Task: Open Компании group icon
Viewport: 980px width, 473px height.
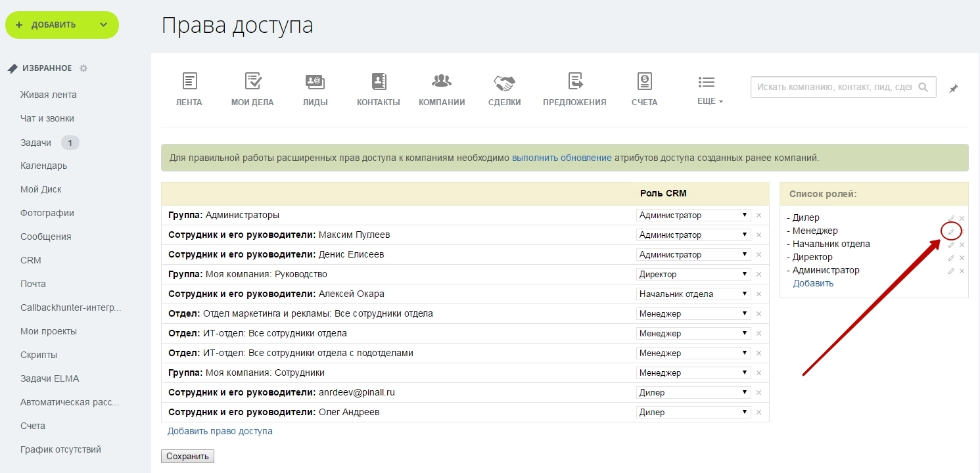Action: (442, 81)
